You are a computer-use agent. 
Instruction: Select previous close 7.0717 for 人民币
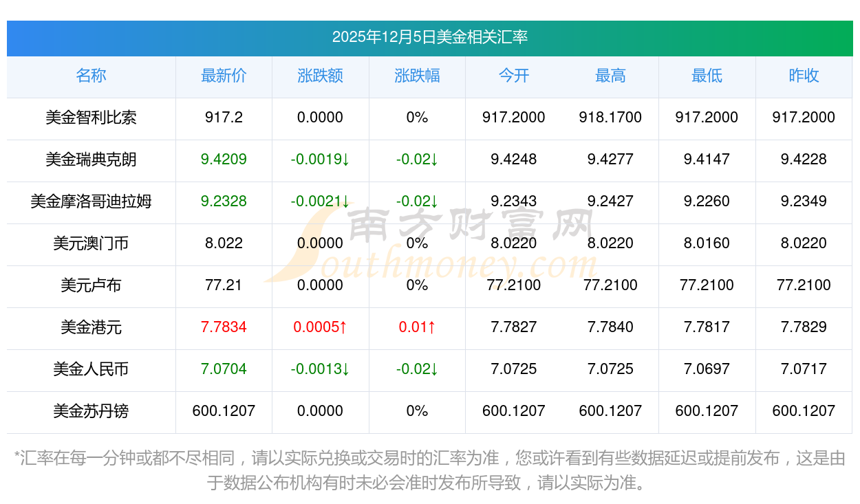coord(804,369)
